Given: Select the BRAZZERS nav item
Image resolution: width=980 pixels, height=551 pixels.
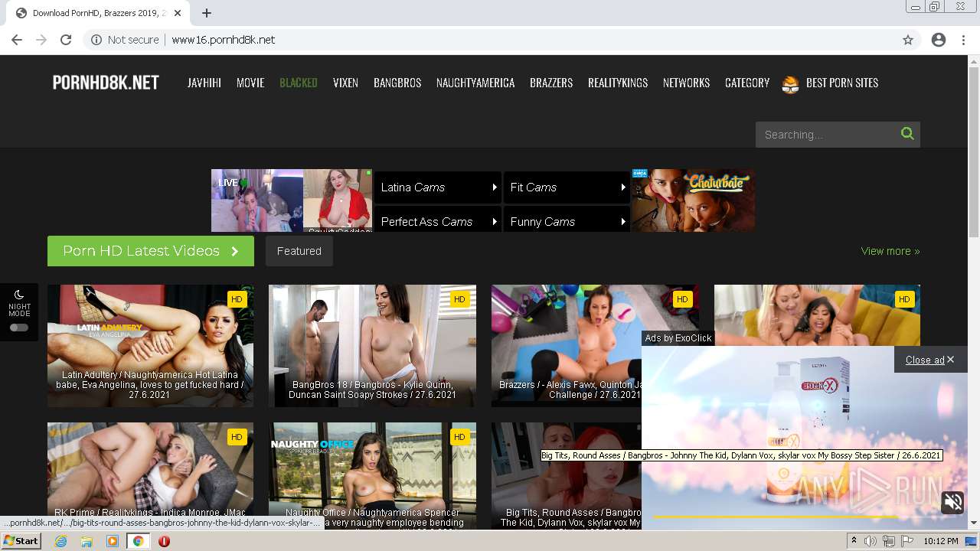Looking at the screenshot, I should (x=551, y=83).
